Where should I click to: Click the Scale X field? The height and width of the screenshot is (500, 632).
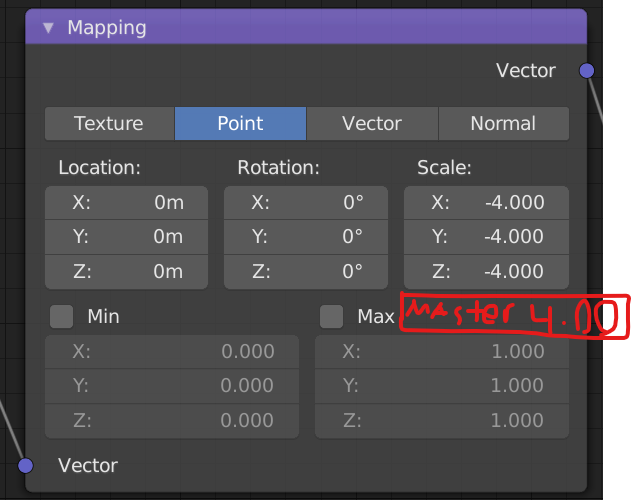[486, 202]
